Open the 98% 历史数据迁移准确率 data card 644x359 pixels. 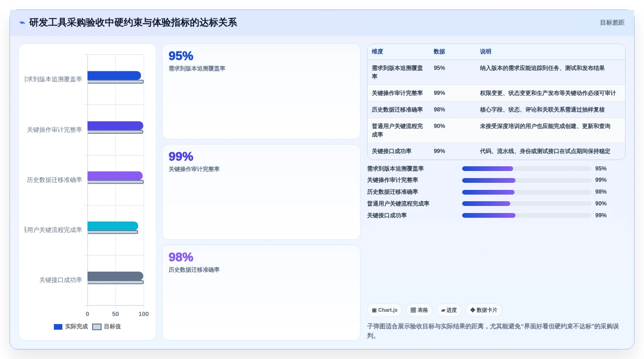[261, 292]
